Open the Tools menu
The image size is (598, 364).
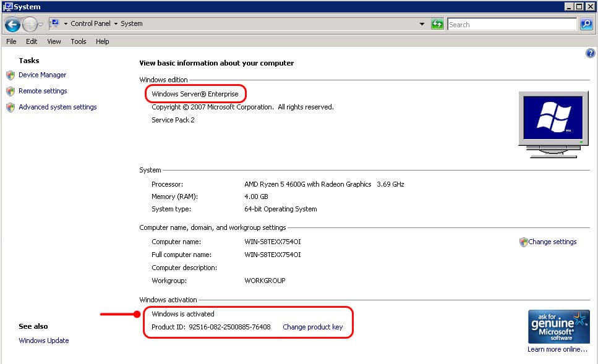coord(78,41)
